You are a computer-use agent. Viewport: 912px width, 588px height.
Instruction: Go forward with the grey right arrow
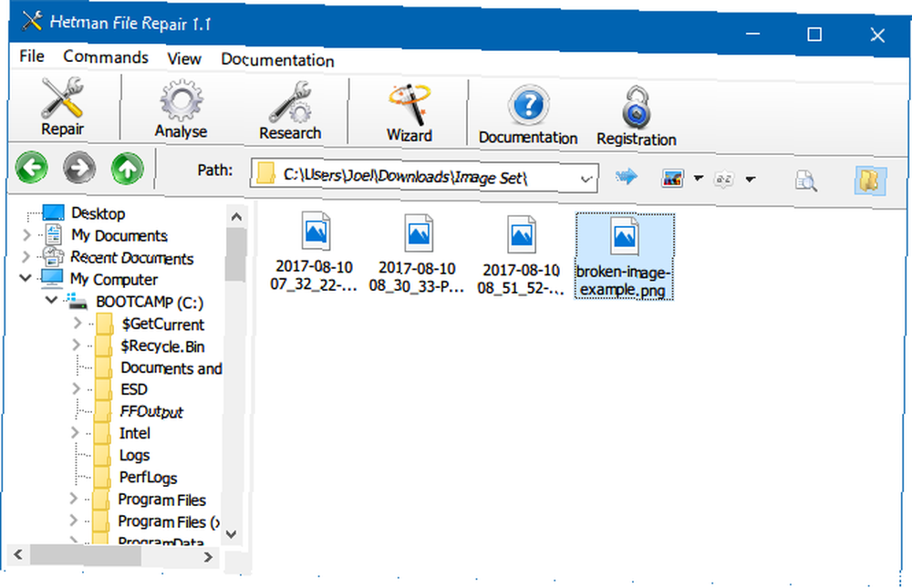(x=79, y=168)
